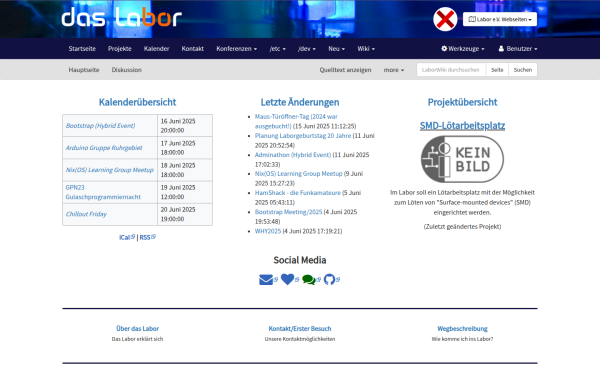Screen dimensions: 600x375
Task: Open Planung Laborgeburtstag 20 Jahre link
Action: coord(303,135)
